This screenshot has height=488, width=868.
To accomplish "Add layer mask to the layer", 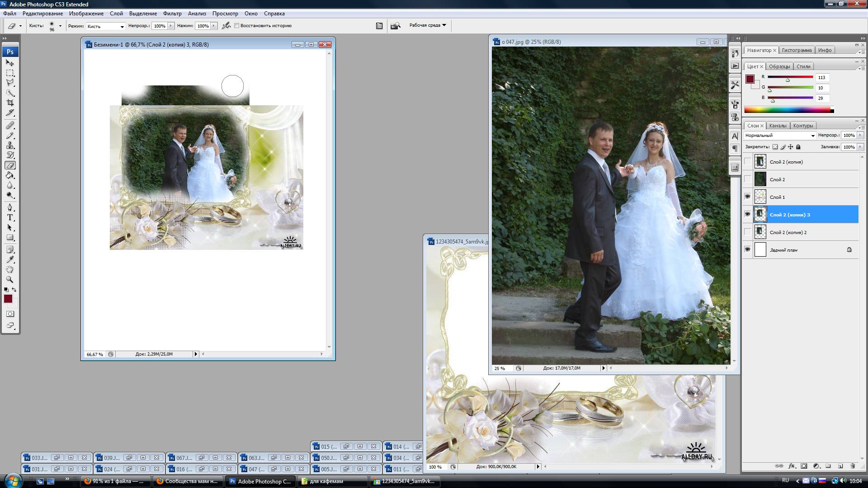I will pos(804,466).
